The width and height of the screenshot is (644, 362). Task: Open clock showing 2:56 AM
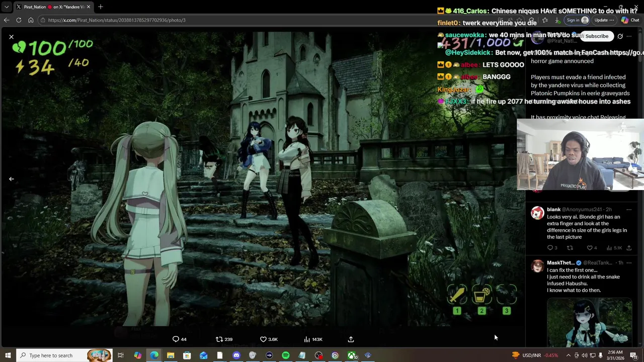coord(615,355)
